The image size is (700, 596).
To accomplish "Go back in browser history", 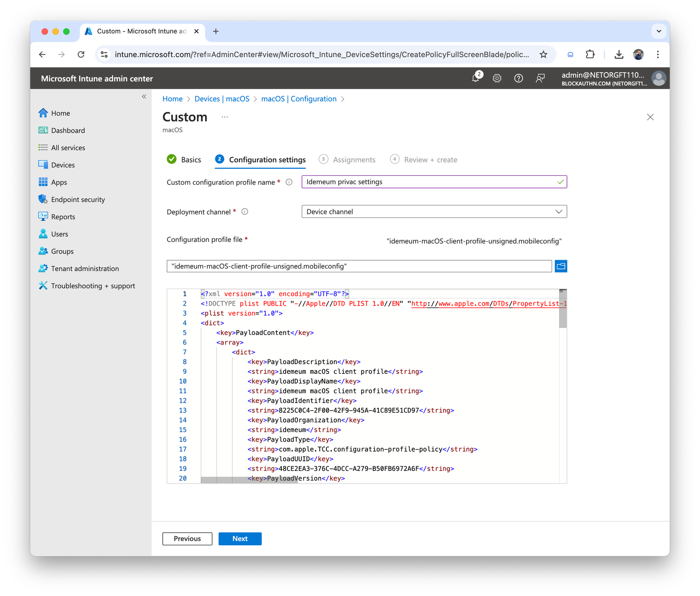I will 42,55.
